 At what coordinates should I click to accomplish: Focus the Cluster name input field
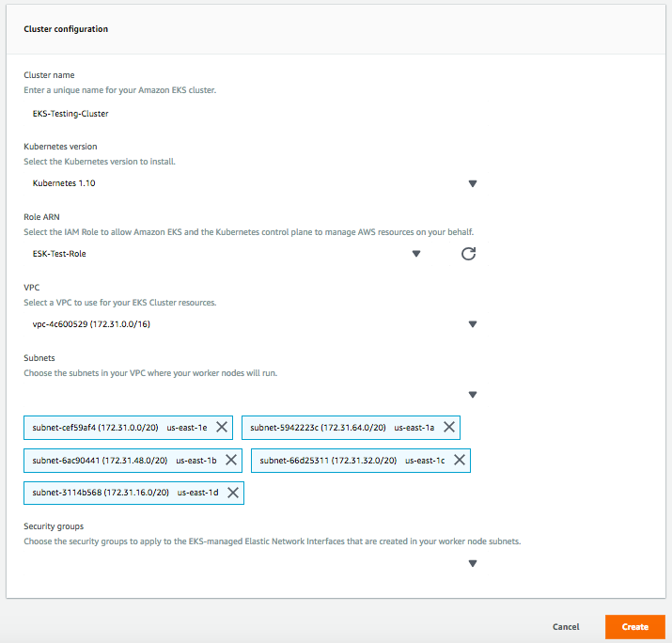pos(256,114)
